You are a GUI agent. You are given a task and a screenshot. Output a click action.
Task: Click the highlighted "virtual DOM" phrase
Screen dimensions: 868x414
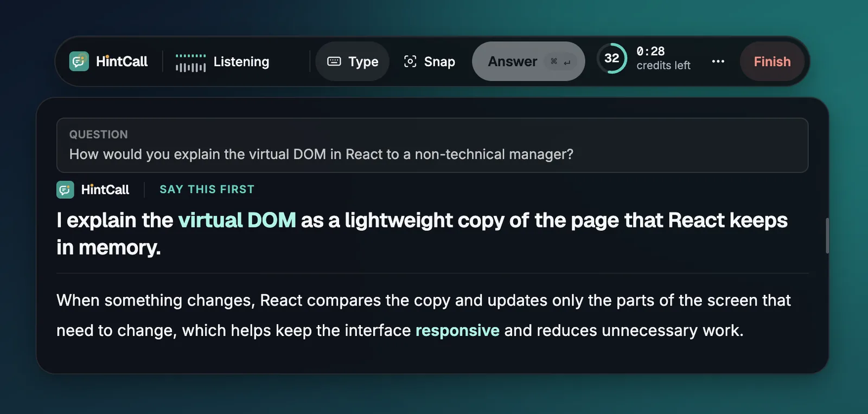tap(237, 220)
